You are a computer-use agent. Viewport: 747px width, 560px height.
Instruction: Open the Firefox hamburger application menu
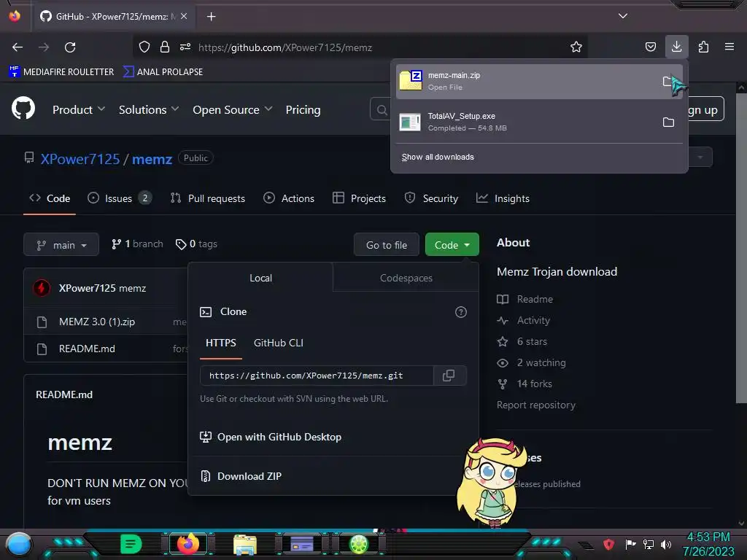tap(729, 47)
